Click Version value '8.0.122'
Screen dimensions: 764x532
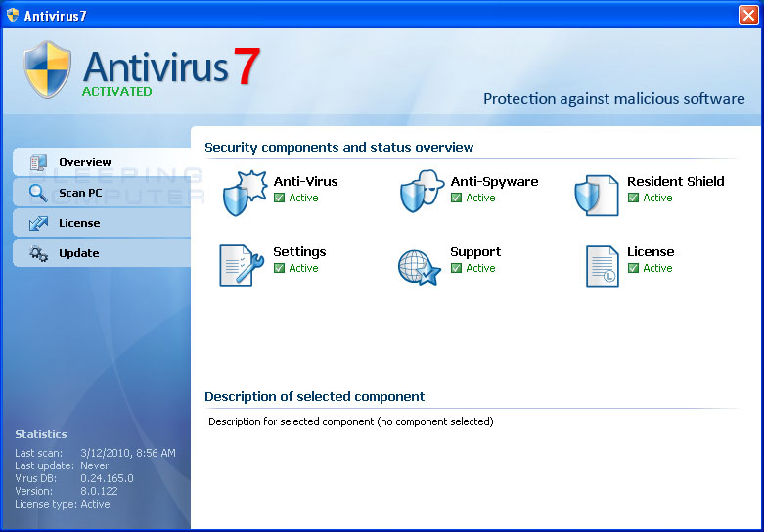tap(99, 491)
